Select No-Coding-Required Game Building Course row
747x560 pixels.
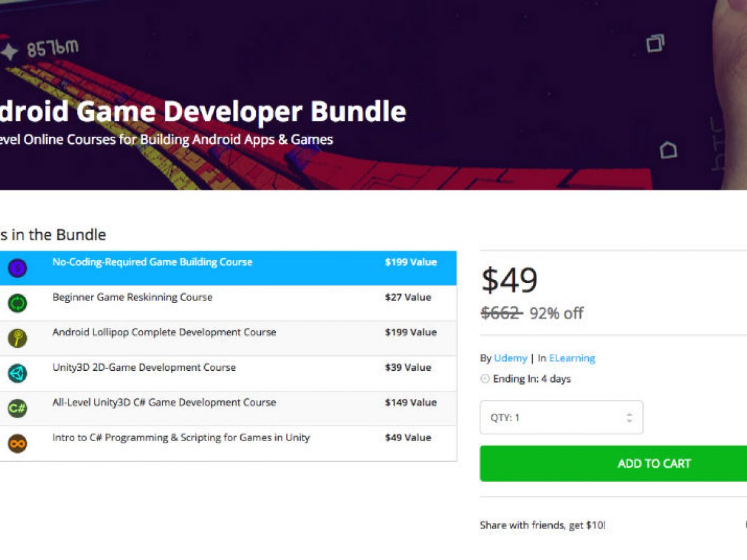click(x=153, y=262)
